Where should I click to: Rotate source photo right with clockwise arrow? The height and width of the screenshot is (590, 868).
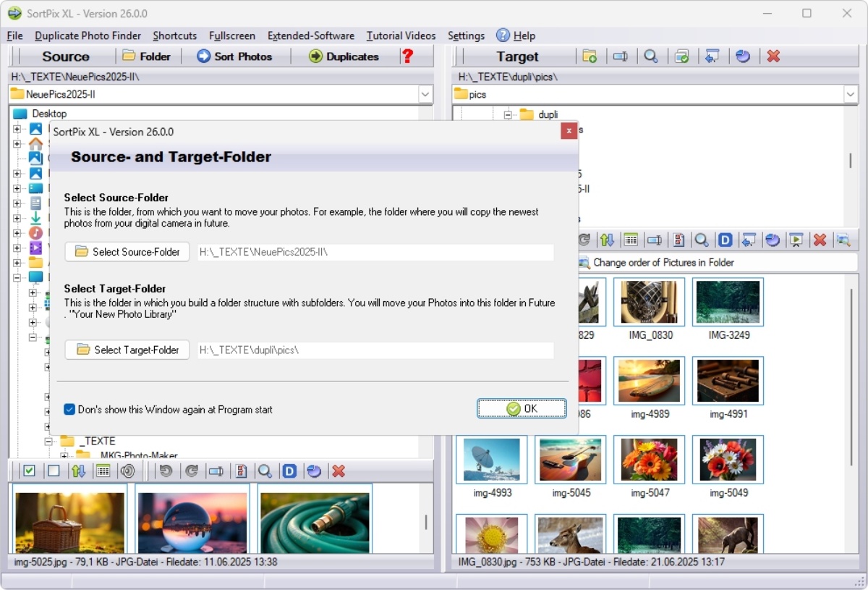click(191, 471)
